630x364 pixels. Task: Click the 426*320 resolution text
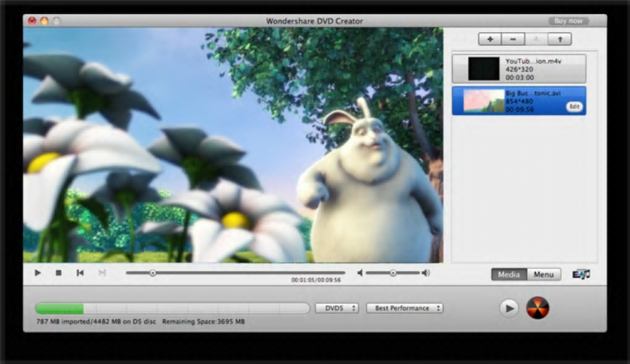point(519,69)
